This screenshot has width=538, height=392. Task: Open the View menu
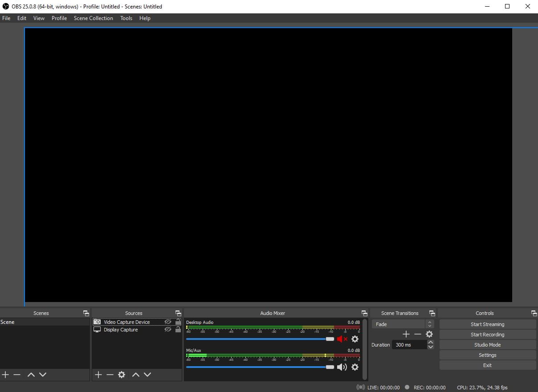[39, 18]
